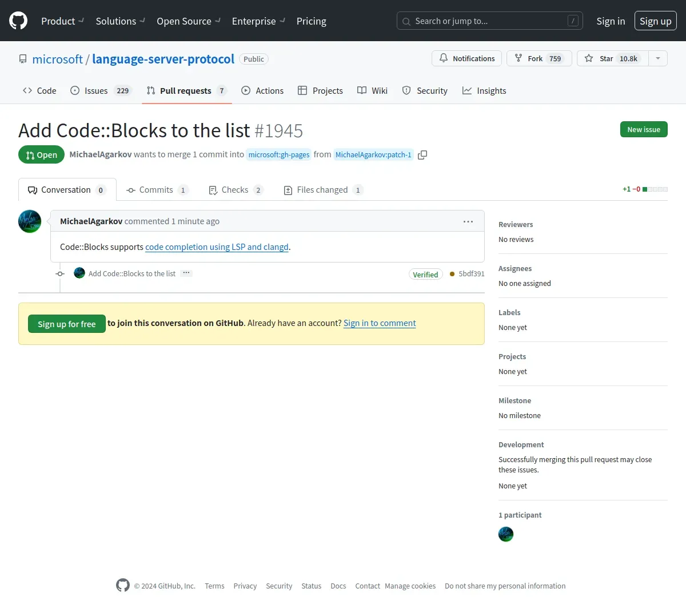Click Sign up for free button
686x616 pixels.
pyautogui.click(x=67, y=324)
